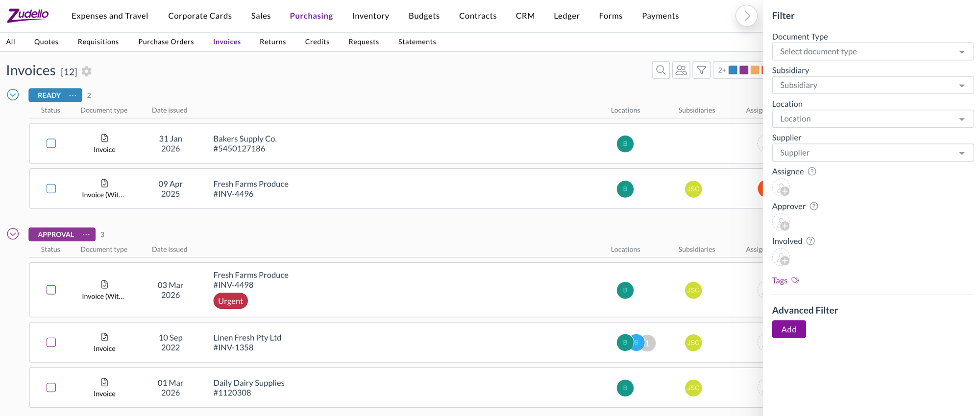Open the Fresh Farms Produce #INV-4496 row
The image size is (980, 416).
point(396,189)
